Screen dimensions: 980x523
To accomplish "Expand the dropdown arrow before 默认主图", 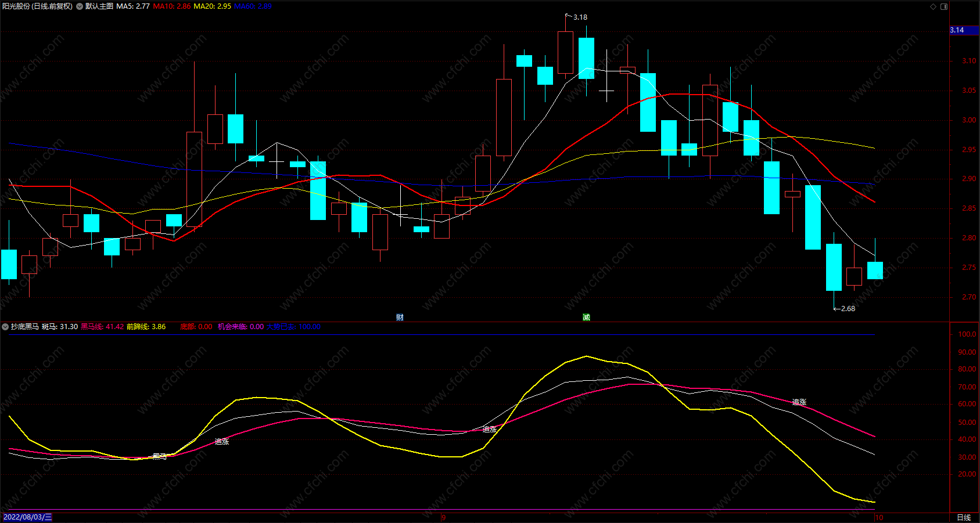I will [80, 6].
